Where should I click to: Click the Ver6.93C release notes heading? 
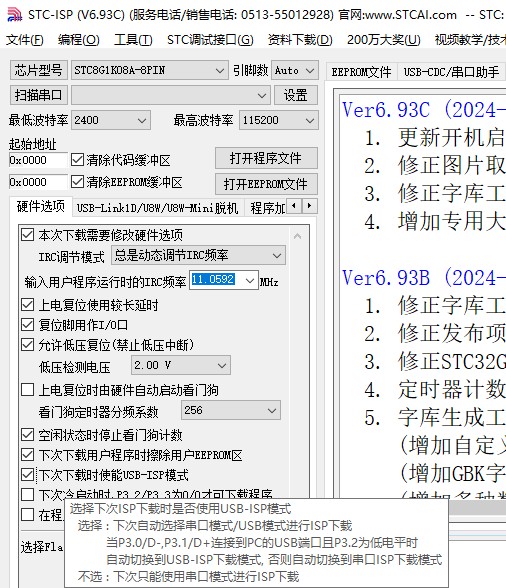point(424,110)
